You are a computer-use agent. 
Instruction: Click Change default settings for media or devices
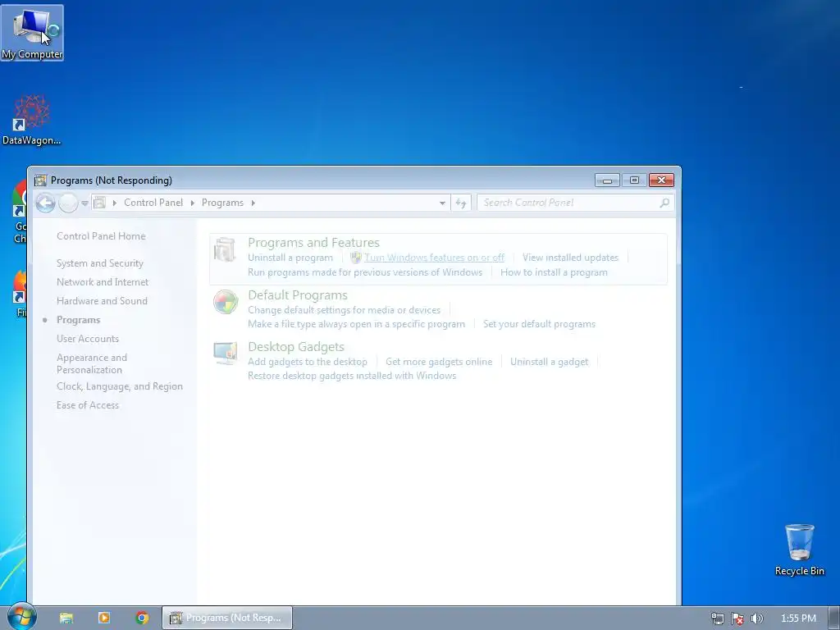click(344, 309)
